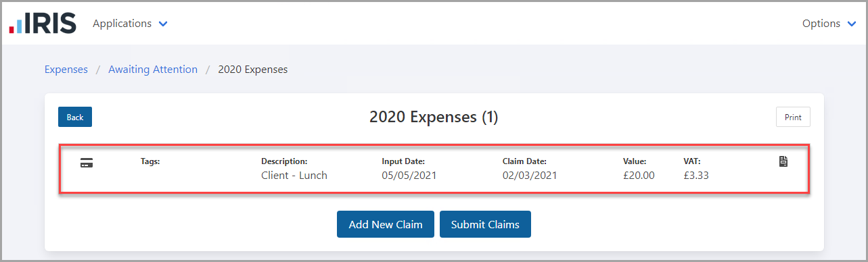
Task: Click the Claim Date 02/03/2021 value
Action: point(530,176)
